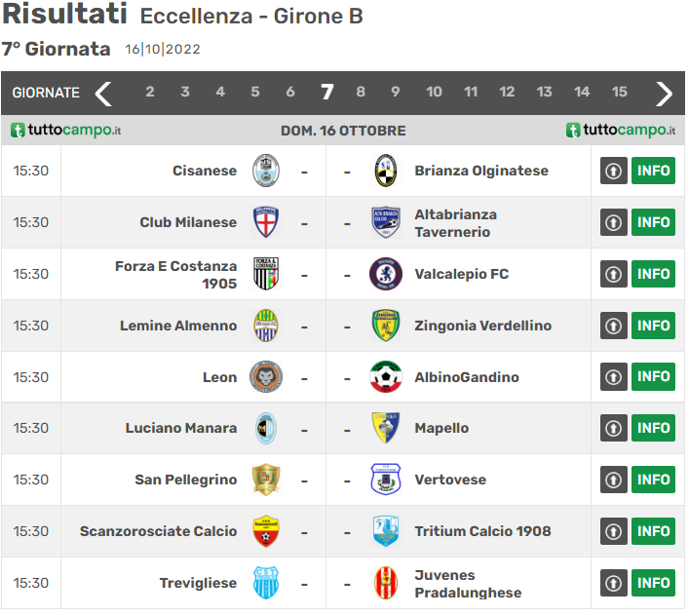Image resolution: width=689 pixels, height=616 pixels.
Task: Click the left tuttocampo.it logo
Action: coord(66,131)
